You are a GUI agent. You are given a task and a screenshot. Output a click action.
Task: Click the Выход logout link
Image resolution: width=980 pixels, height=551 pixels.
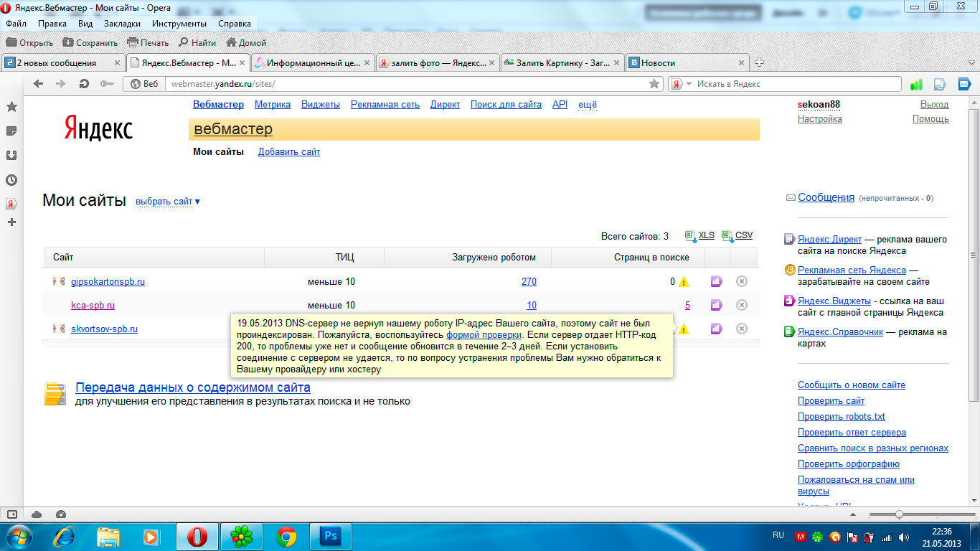(934, 104)
